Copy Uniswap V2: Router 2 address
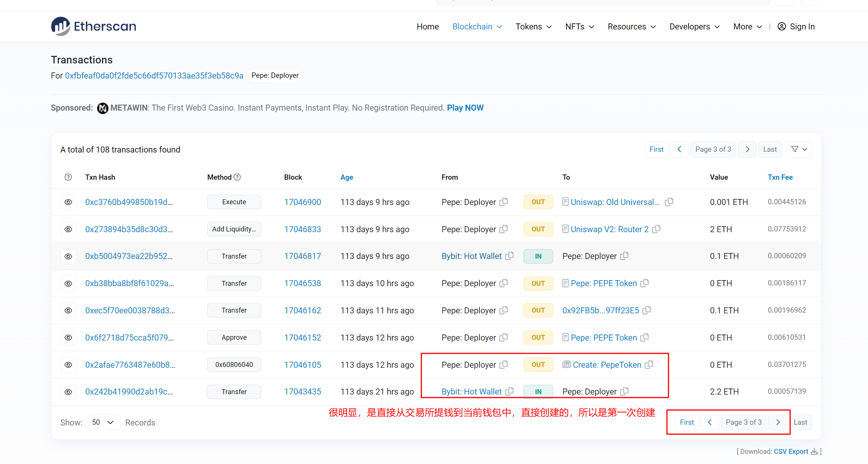Screen dimensions: 868x464 [656, 229]
